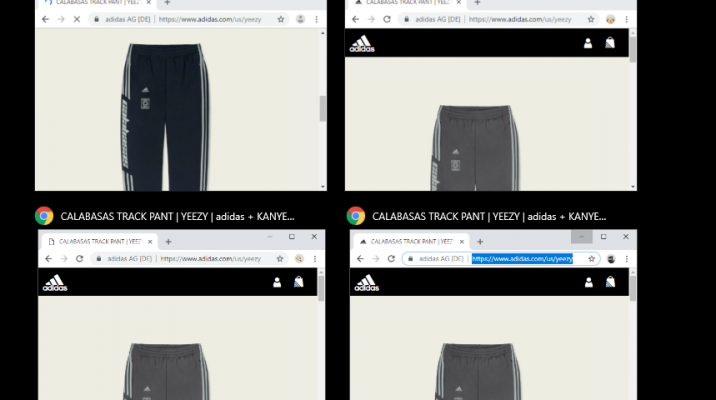Bookmark the page with the star in the bottom-left window

point(279,258)
